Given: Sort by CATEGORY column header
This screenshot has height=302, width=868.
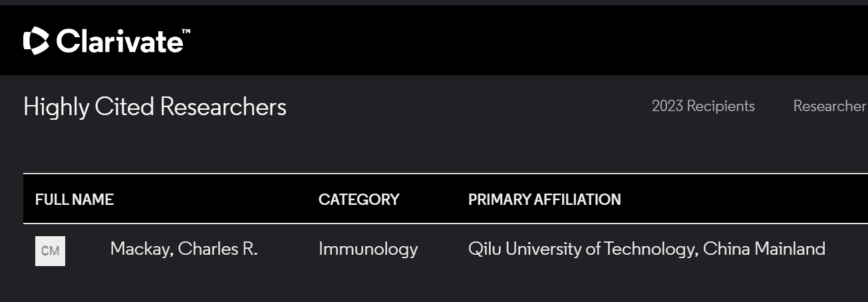Looking at the screenshot, I should (x=359, y=200).
